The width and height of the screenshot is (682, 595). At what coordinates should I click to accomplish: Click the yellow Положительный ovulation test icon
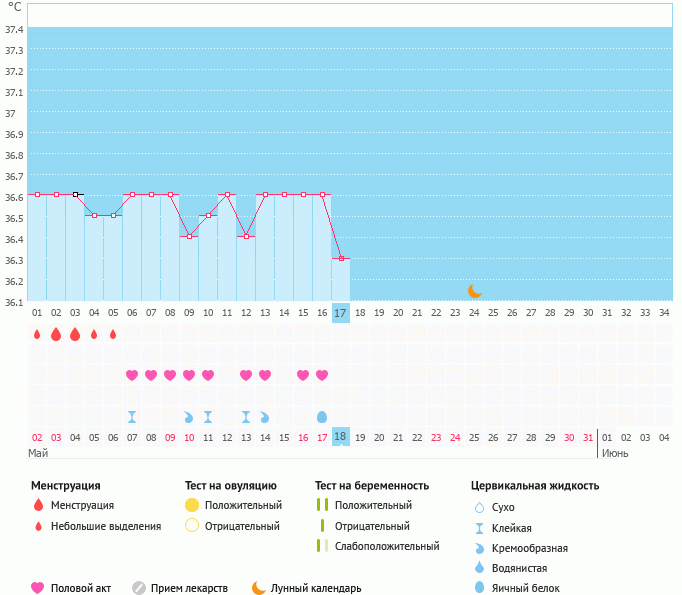coord(192,505)
